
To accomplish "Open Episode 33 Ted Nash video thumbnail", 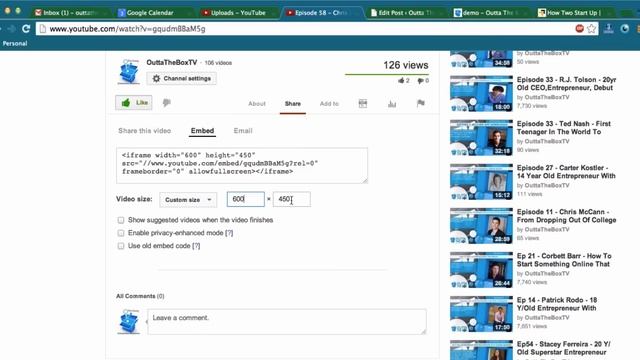I will point(481,138).
